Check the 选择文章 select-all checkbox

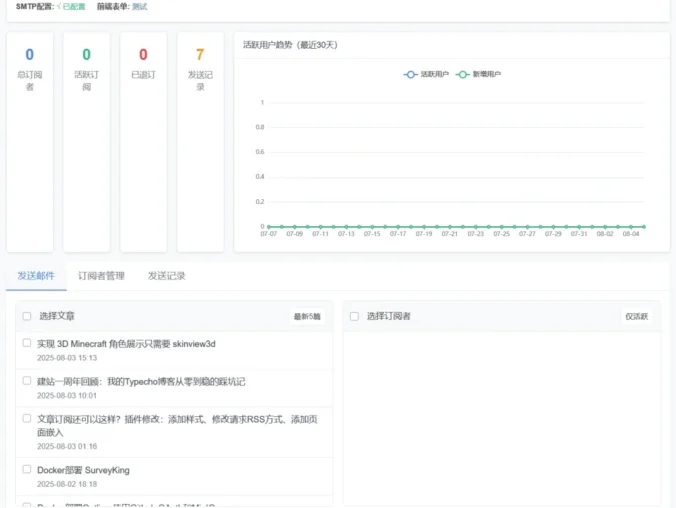(x=27, y=316)
